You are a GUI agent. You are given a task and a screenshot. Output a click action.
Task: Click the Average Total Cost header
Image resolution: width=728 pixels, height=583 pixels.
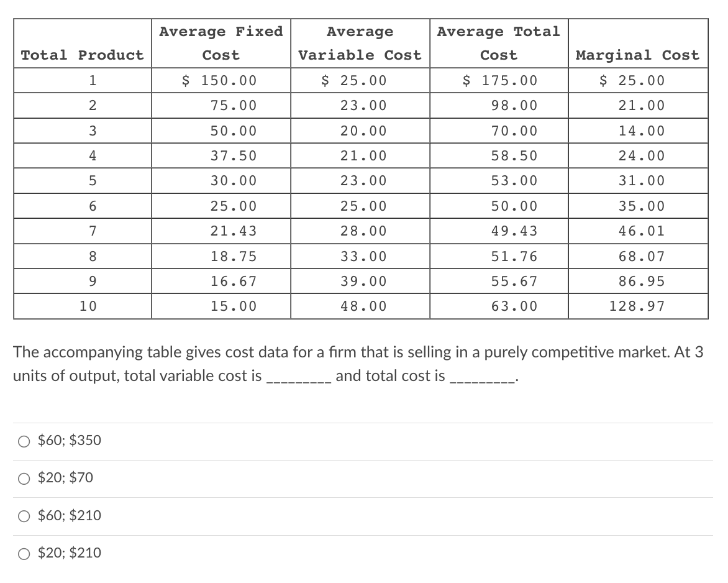(x=498, y=43)
